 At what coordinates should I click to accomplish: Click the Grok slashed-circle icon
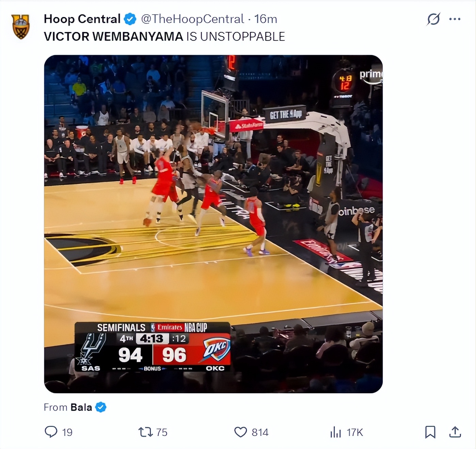(433, 19)
